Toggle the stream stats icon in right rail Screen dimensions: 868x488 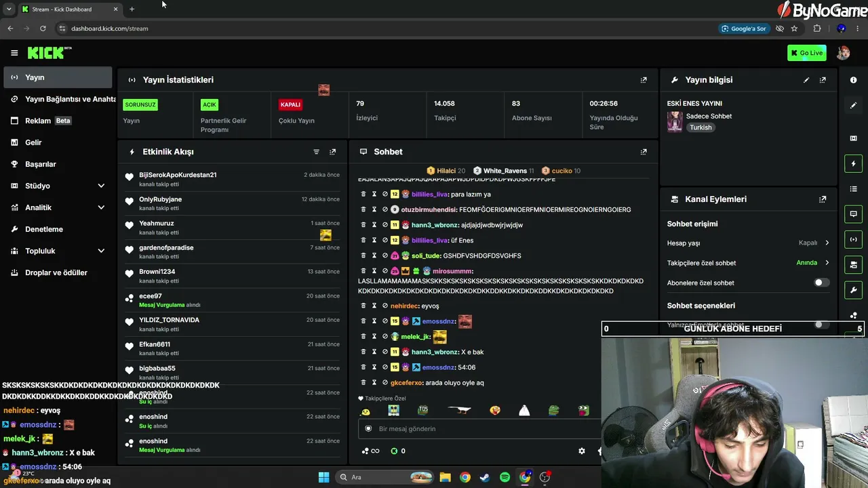point(853,239)
